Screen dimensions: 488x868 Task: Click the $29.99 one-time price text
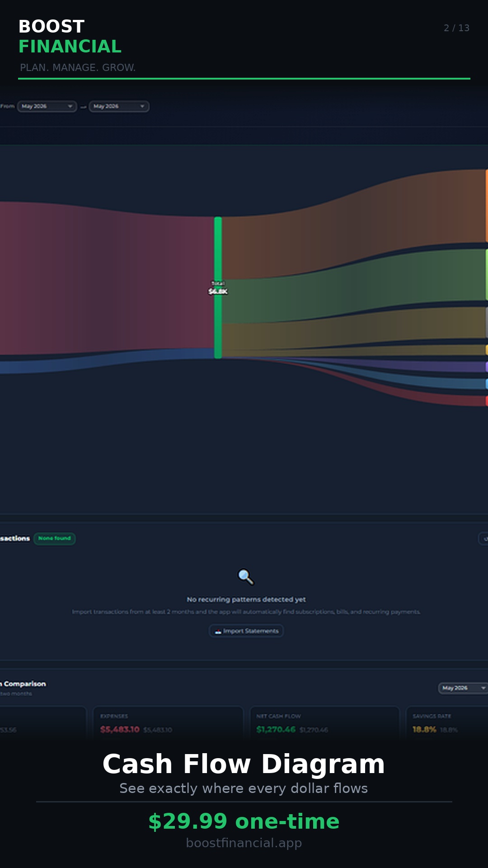pyautogui.click(x=244, y=821)
